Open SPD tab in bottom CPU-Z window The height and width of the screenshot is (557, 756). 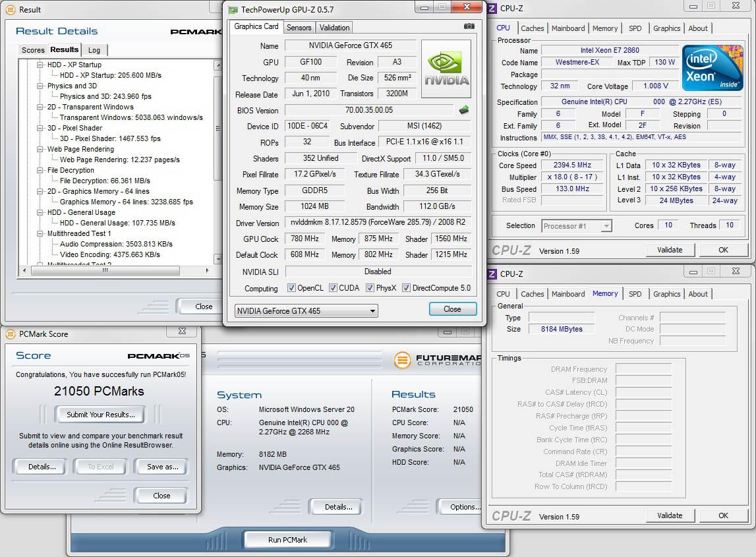[x=635, y=294]
